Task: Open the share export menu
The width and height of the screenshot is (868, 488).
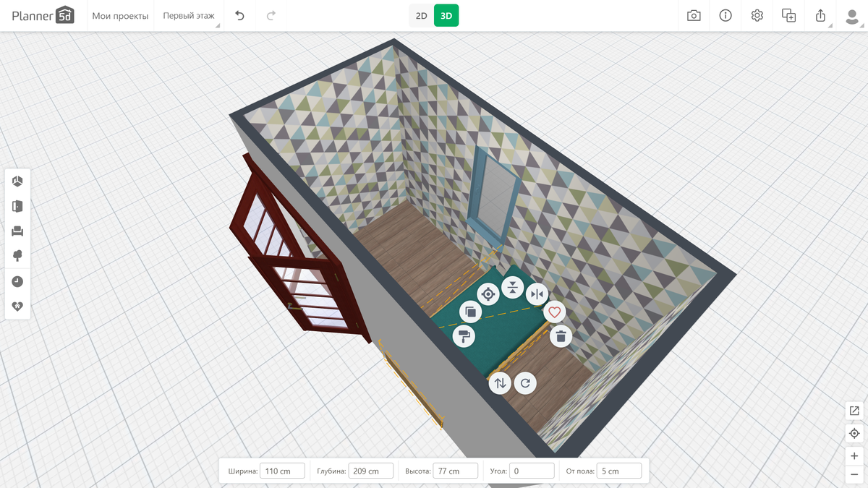Action: 820,15
